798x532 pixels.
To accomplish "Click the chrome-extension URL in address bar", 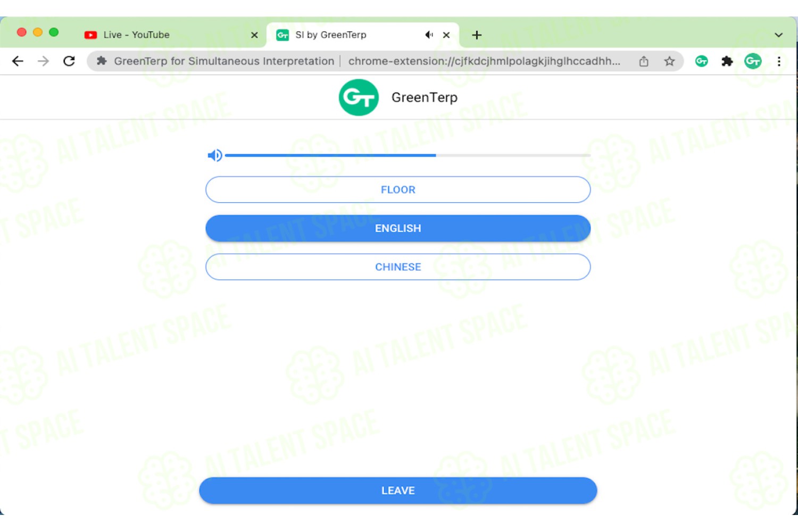I will tap(484, 61).
